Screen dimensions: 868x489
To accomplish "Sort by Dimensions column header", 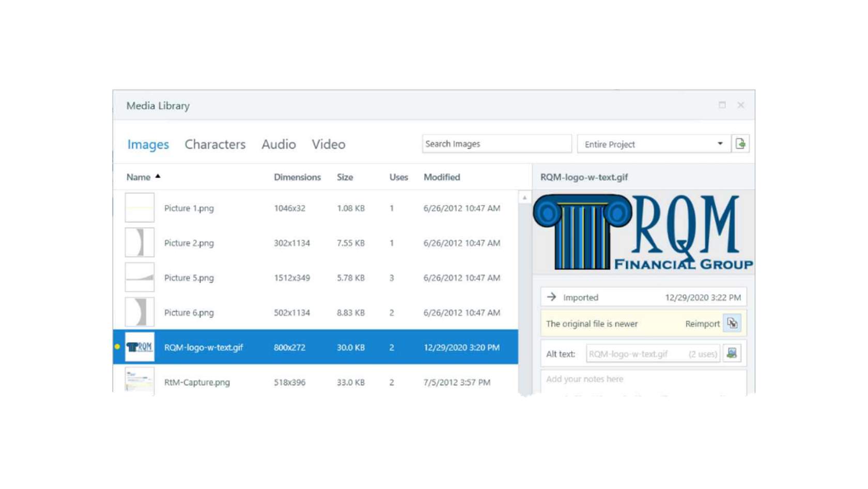I will point(297,177).
